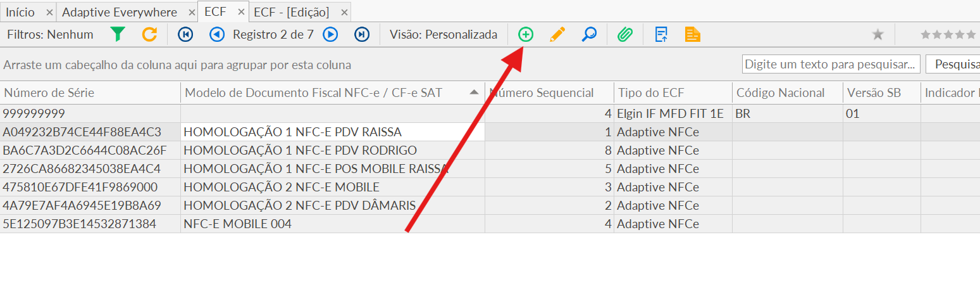Click the green paperclip attachment icon

click(625, 34)
